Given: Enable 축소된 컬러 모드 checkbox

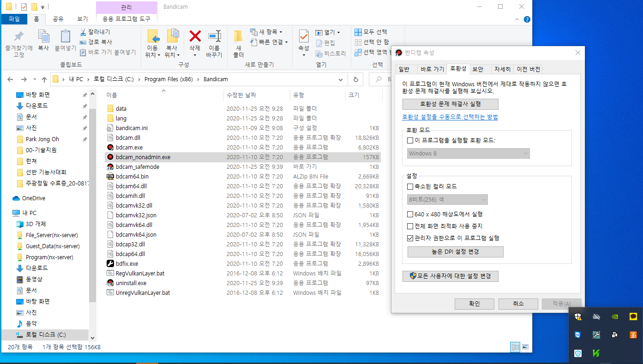Looking at the screenshot, I should point(410,186).
